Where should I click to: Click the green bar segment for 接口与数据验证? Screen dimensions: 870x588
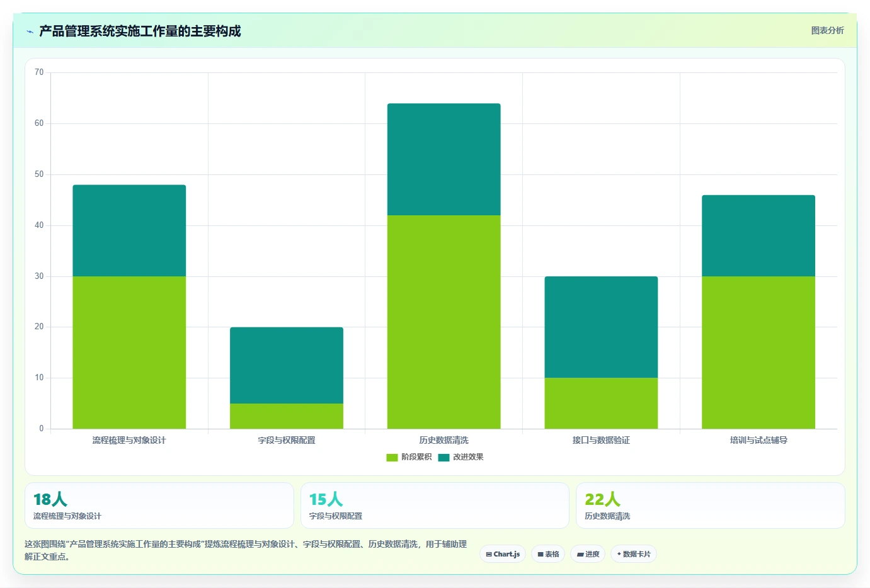tap(601, 403)
